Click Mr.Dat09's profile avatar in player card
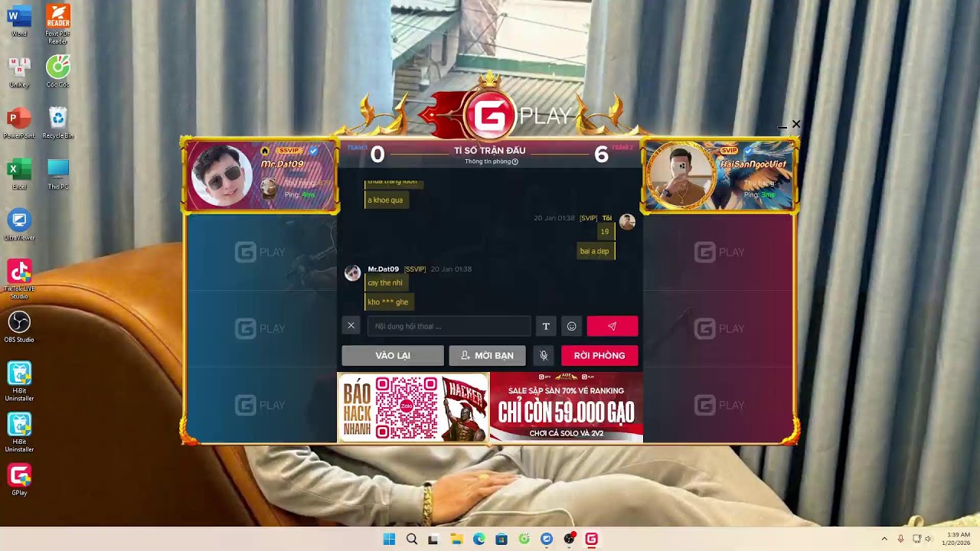The width and height of the screenshot is (980, 551). click(222, 175)
